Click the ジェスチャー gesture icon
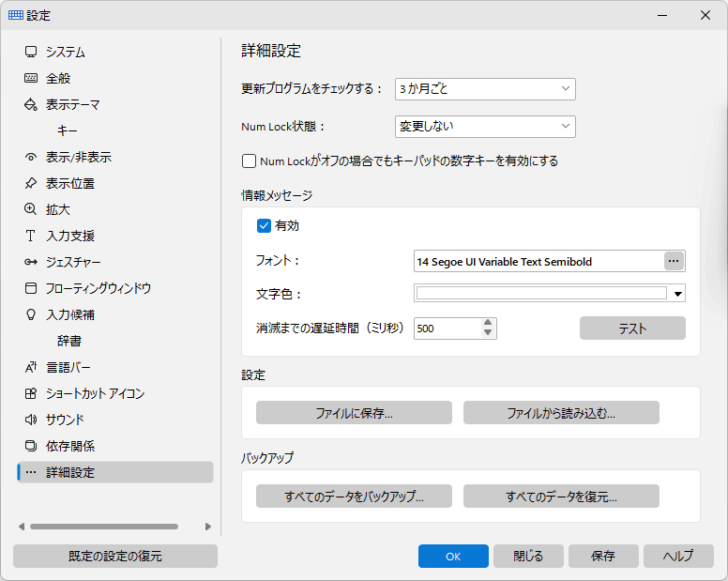728x581 pixels. (31, 263)
